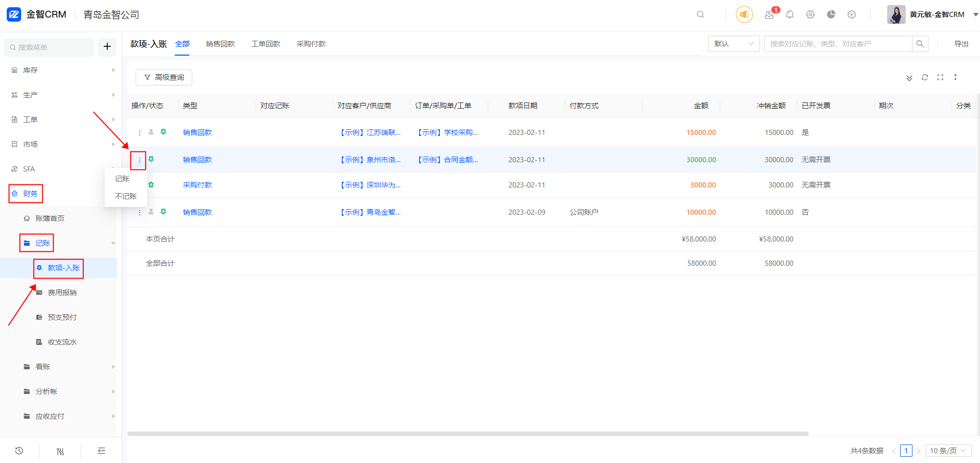Add a menu item with plus button
Screen dimensions: 980x463
pos(107,47)
